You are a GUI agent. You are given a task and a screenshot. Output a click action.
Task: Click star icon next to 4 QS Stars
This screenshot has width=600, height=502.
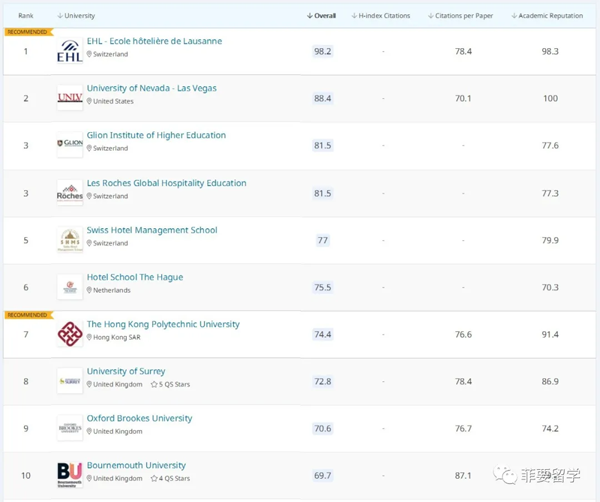coord(154,478)
